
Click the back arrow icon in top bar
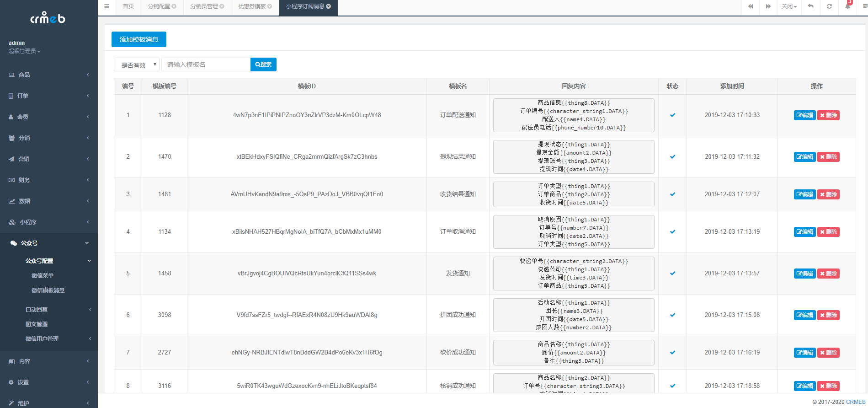pyautogui.click(x=810, y=6)
